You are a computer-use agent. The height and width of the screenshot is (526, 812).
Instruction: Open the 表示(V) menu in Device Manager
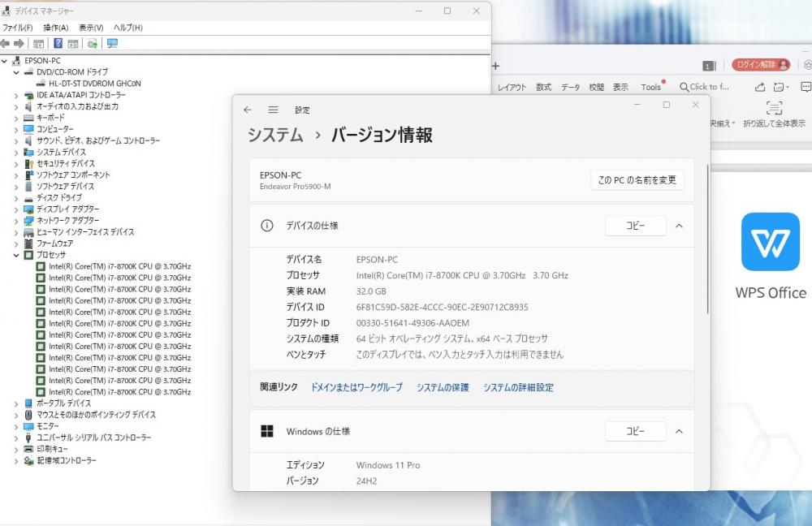91,28
